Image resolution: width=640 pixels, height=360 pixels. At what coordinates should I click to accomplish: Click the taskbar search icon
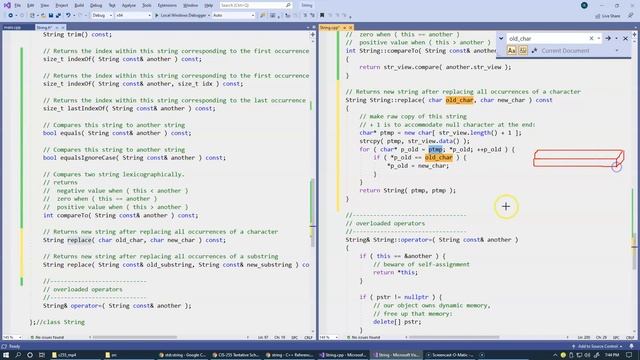point(18,355)
